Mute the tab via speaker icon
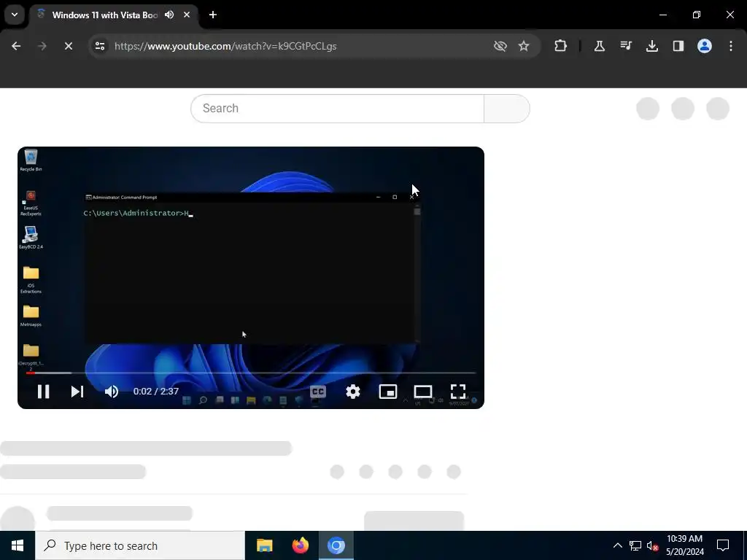 [x=169, y=15]
